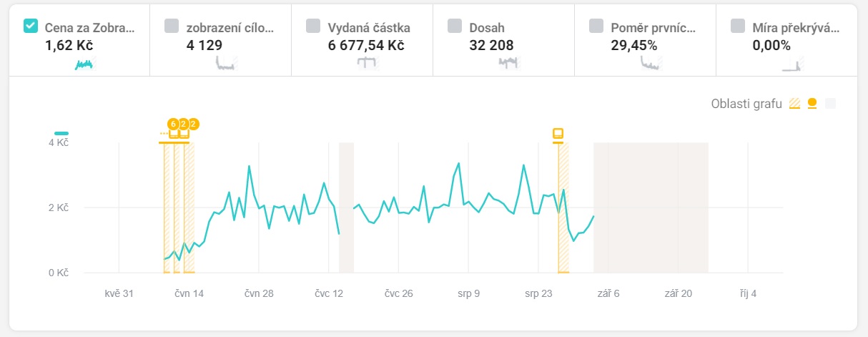Click the Oblasti grafu label
This screenshot has width=868, height=337.
pos(746,104)
